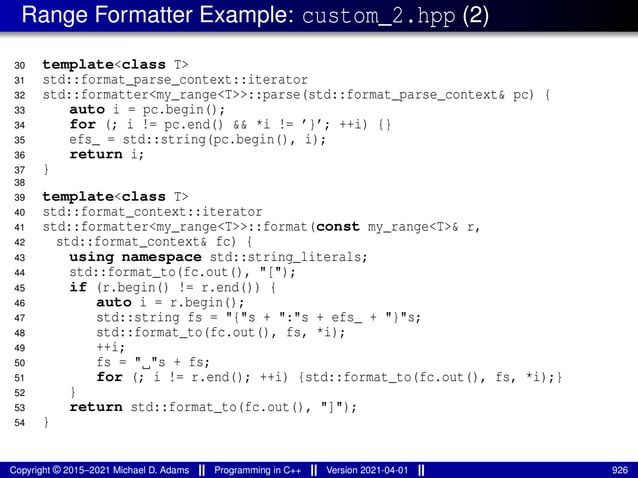Click 'Copyright © 2015–2021 Michael D. Adams' footer

coord(99,470)
